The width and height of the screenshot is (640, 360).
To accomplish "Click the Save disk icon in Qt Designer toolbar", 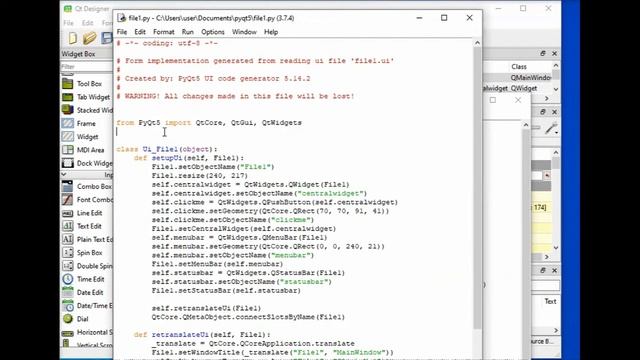I will coord(107,38).
